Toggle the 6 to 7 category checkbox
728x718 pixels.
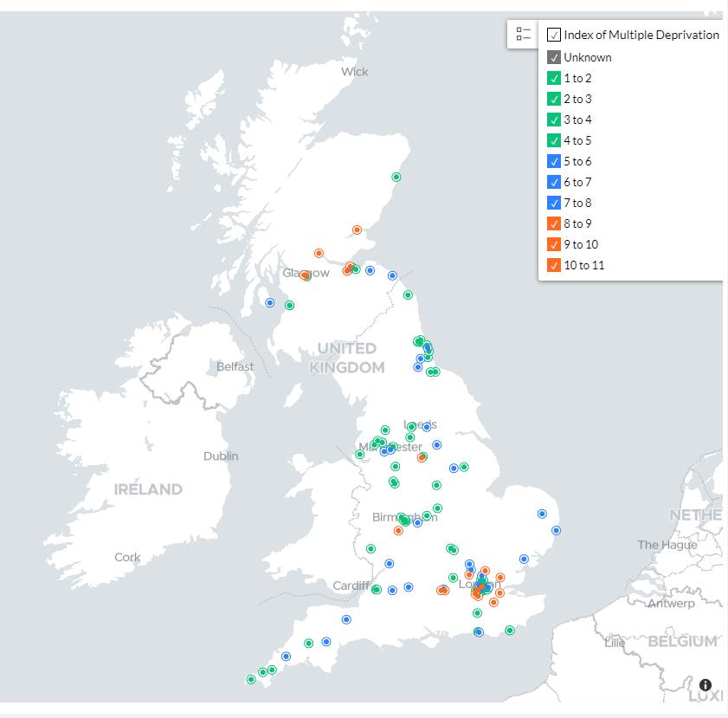(554, 182)
